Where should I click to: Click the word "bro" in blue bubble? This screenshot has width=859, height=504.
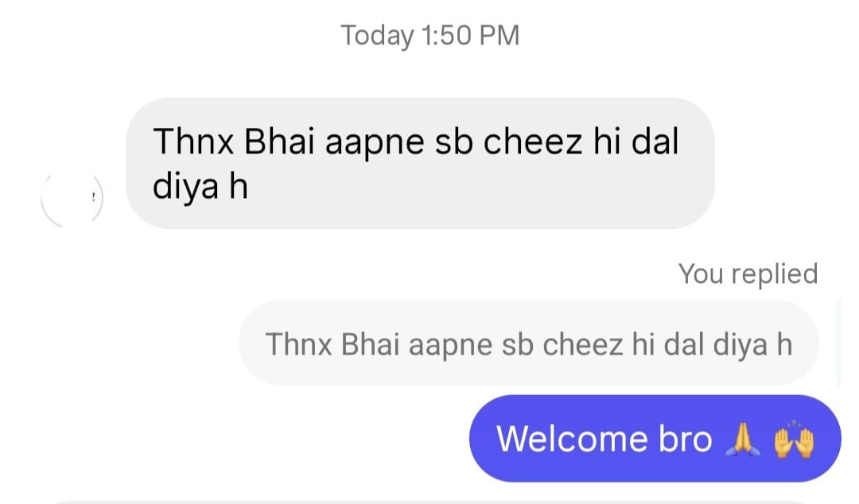click(685, 439)
